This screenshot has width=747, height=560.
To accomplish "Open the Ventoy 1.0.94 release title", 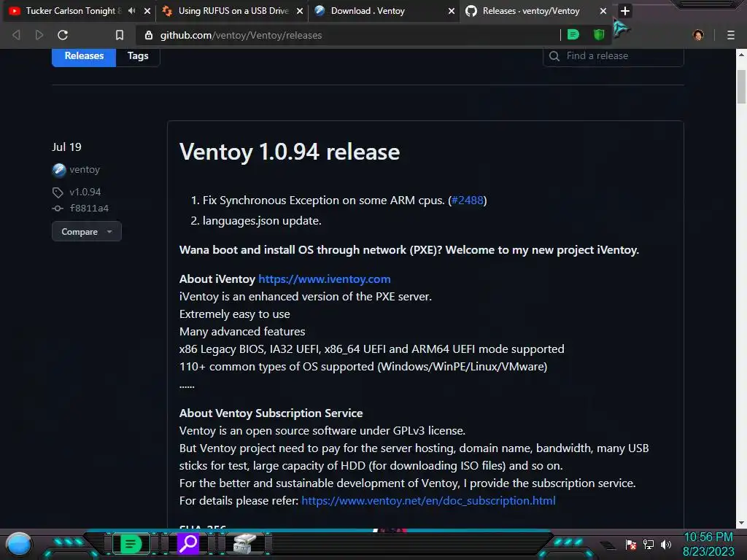I will [x=290, y=152].
